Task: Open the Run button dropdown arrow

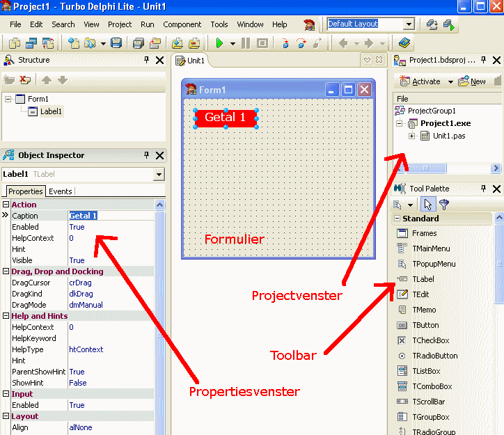Action: tap(233, 43)
